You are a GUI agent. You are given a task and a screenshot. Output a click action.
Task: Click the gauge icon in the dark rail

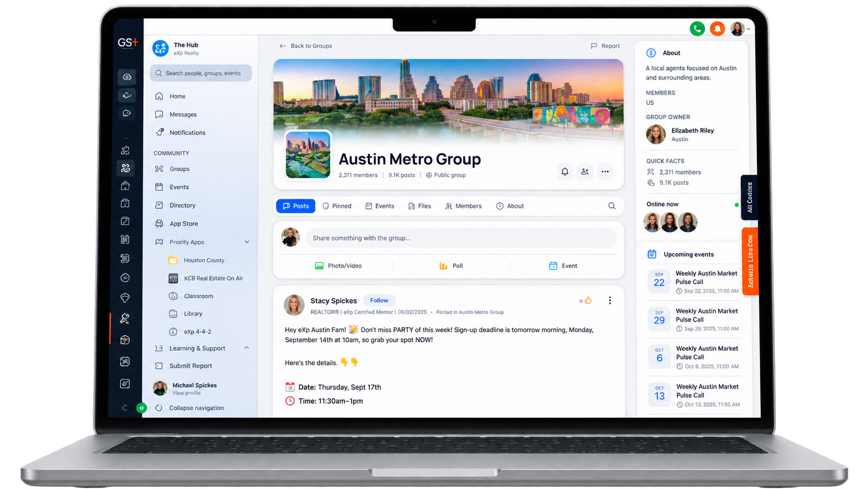click(x=125, y=278)
